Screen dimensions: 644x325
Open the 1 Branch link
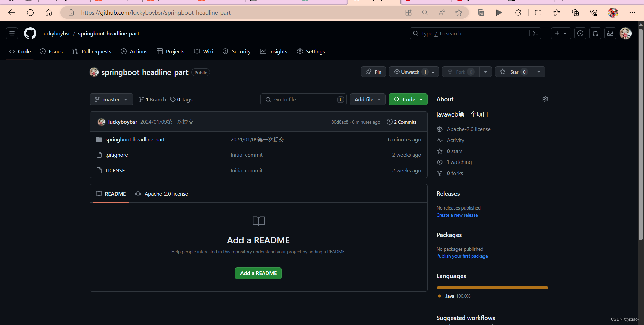[152, 99]
